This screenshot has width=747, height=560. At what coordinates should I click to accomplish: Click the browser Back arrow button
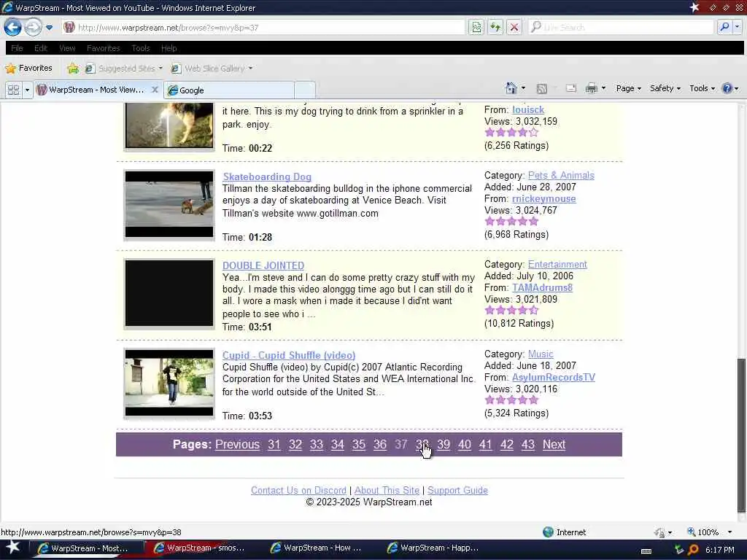pos(13,27)
